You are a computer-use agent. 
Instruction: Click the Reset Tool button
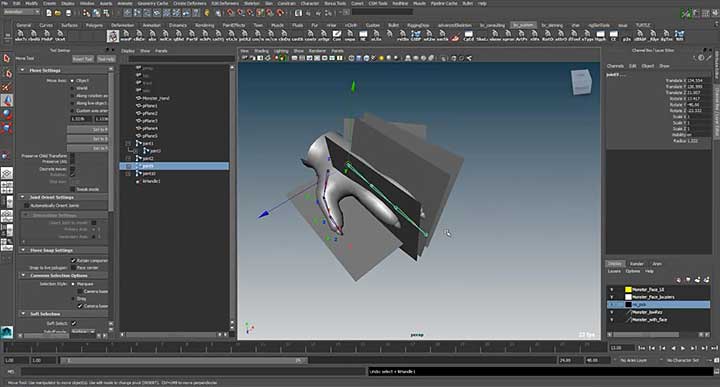point(83,59)
